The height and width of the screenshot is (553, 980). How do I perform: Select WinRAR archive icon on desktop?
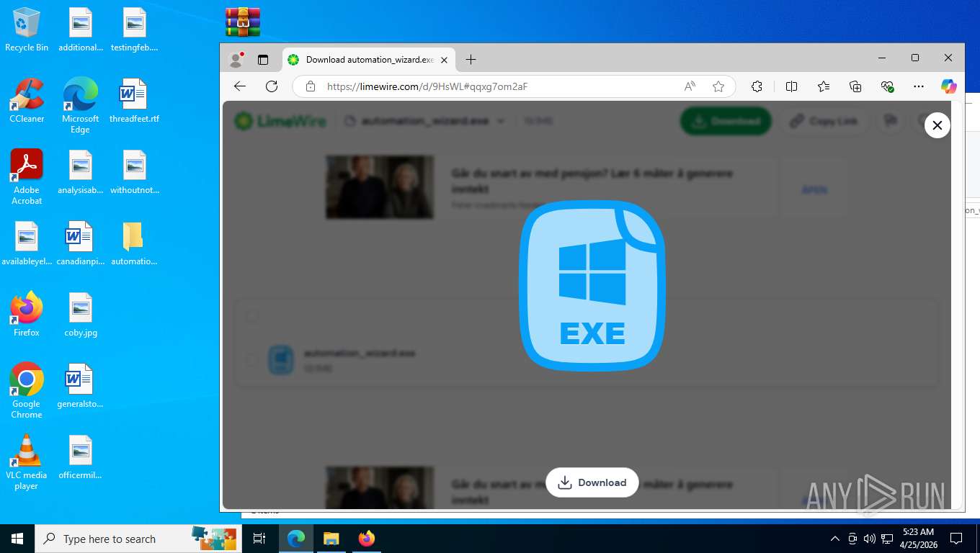click(x=243, y=22)
